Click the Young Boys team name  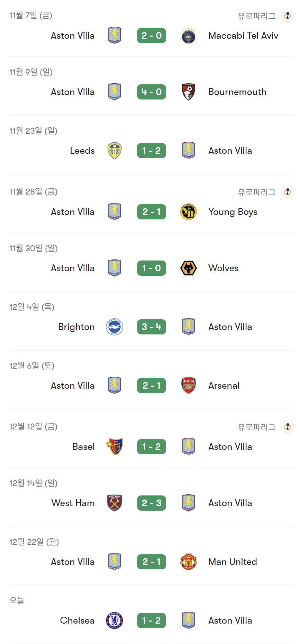(233, 212)
